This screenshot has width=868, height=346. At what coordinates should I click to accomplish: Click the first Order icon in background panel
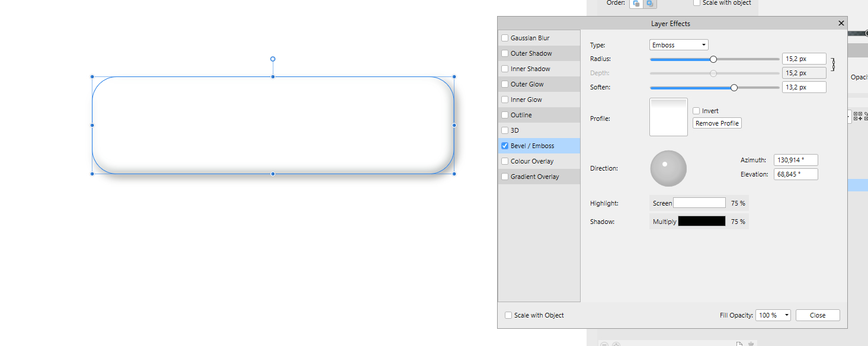pos(636,4)
